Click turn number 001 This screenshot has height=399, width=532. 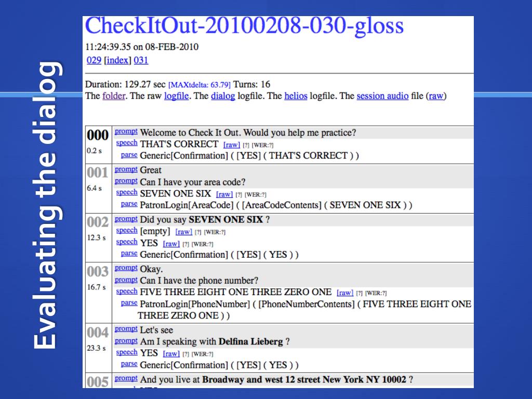pos(98,172)
